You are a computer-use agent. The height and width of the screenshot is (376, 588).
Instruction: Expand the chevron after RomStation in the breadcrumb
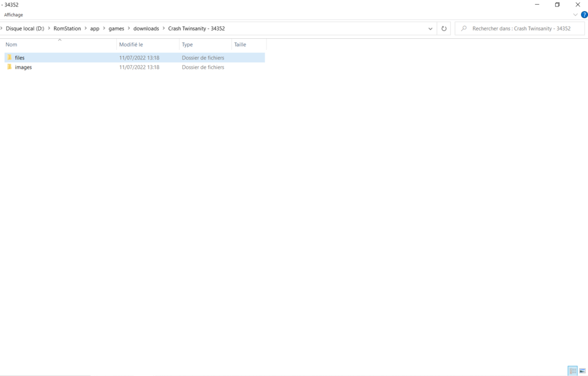pos(86,28)
